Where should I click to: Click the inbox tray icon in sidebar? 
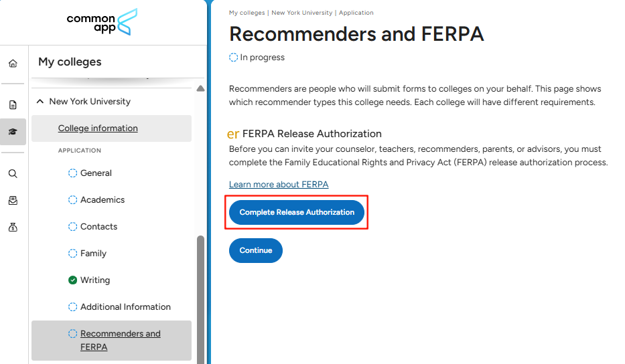(x=13, y=200)
